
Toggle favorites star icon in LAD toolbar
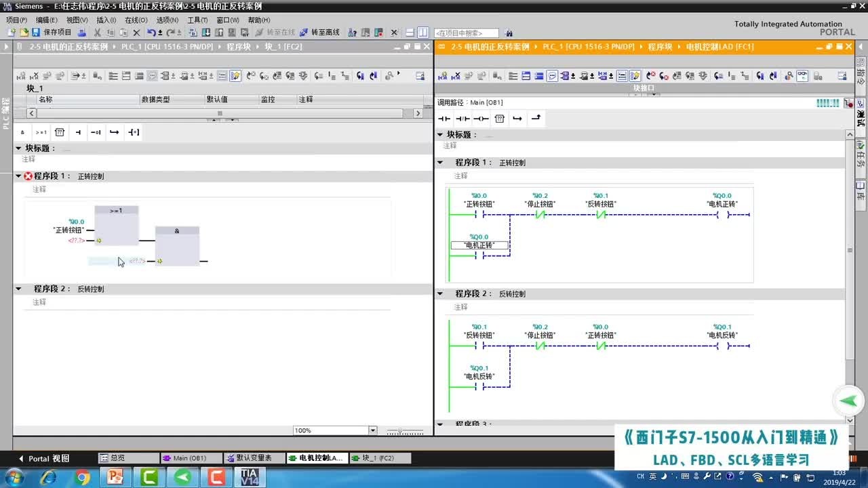pos(635,76)
